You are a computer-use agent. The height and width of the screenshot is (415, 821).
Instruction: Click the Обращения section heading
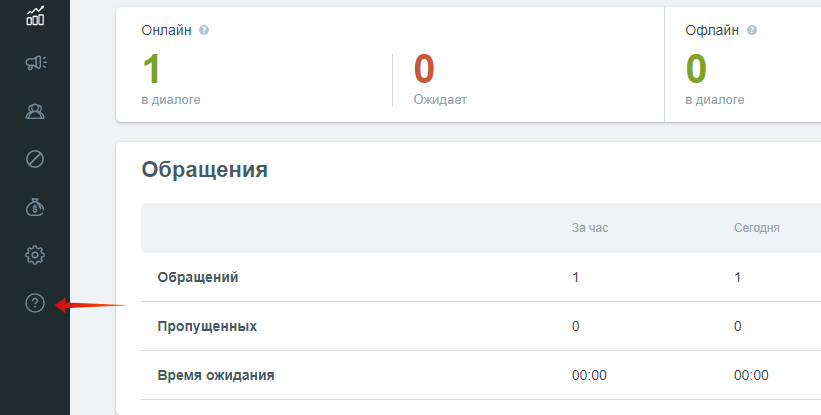(x=205, y=170)
